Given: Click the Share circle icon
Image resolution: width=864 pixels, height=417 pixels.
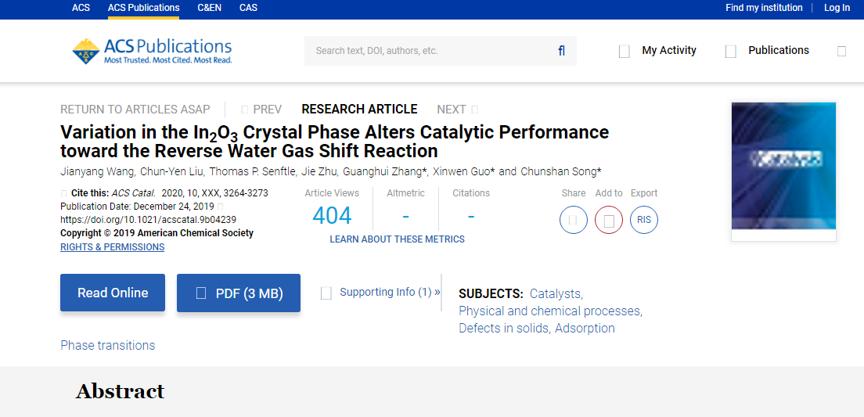Looking at the screenshot, I should tap(573, 219).
